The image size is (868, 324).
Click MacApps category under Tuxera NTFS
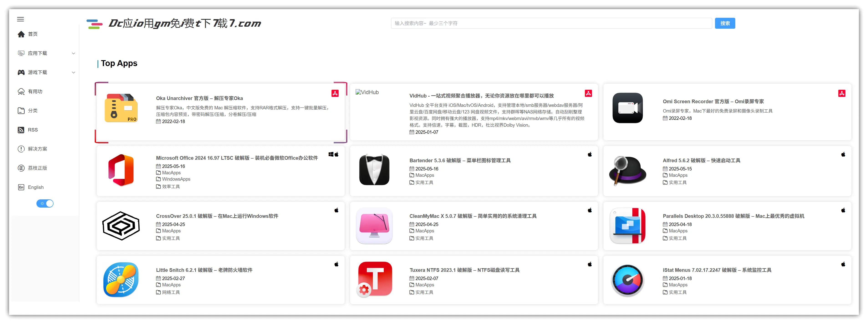point(425,285)
